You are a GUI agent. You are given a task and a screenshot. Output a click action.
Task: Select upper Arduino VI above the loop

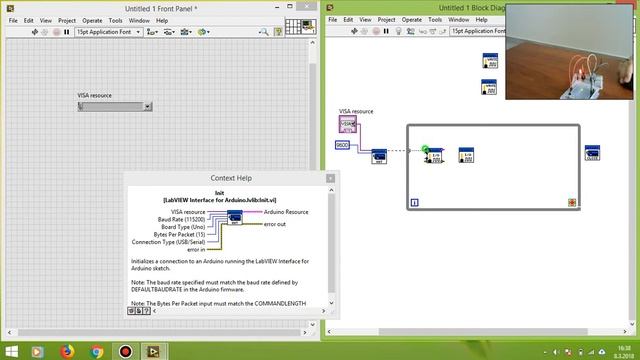pyautogui.click(x=490, y=61)
